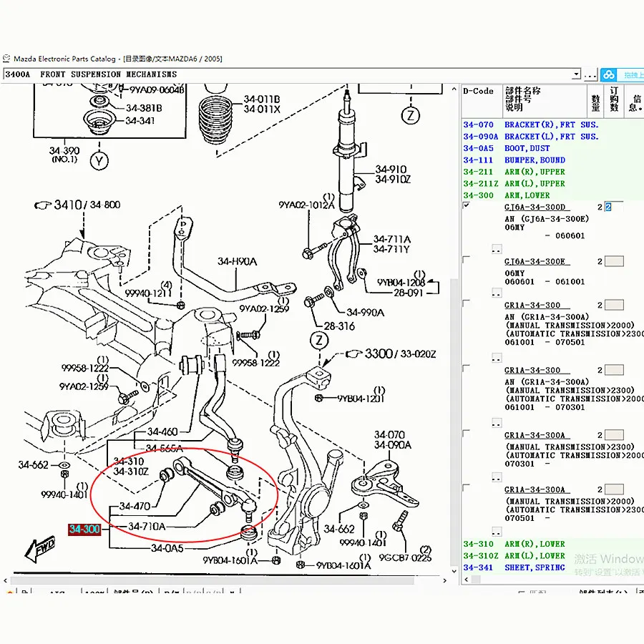This screenshot has width=644, height=644.
Task: Click the diagram scroll-down arrow
Action: 454,571
